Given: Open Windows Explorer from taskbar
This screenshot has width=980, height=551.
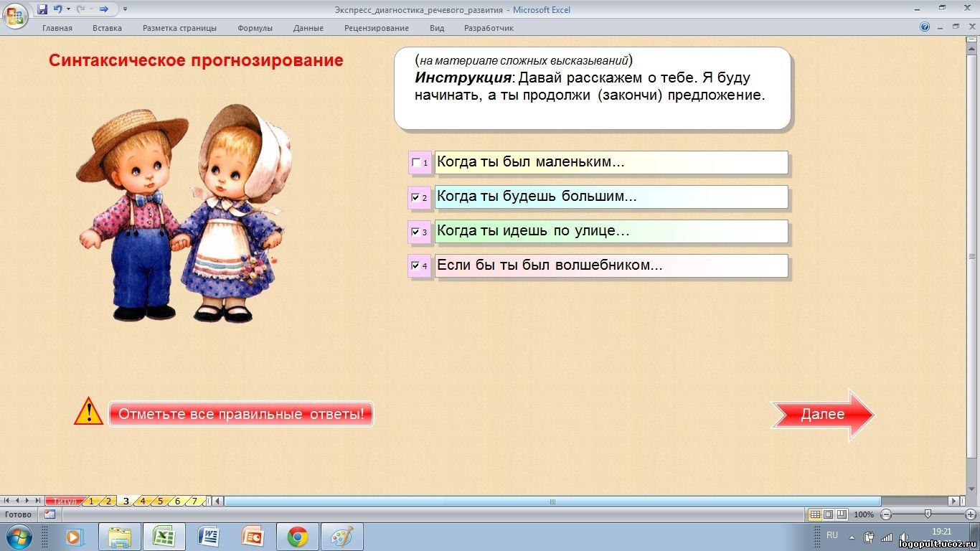Looking at the screenshot, I should click(x=119, y=537).
